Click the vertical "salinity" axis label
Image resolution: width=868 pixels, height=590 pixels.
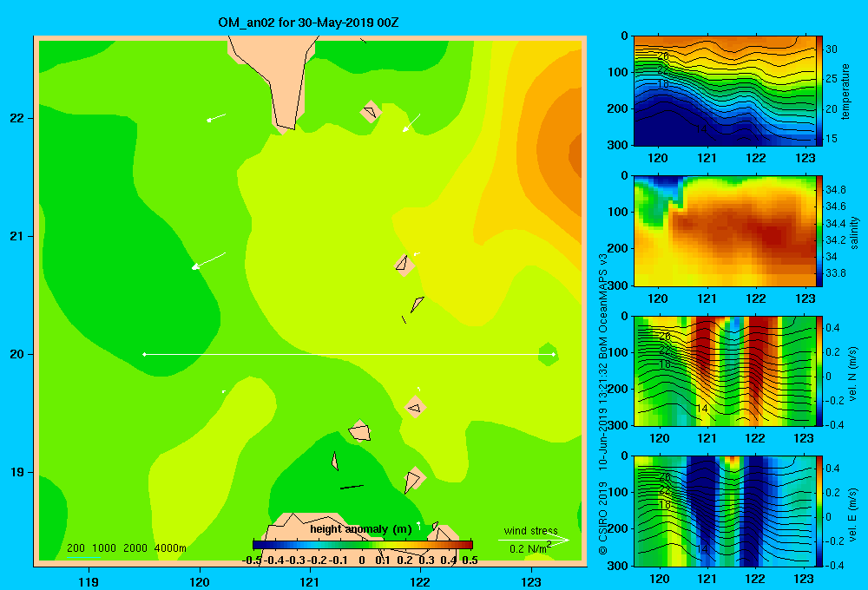pyautogui.click(x=855, y=233)
